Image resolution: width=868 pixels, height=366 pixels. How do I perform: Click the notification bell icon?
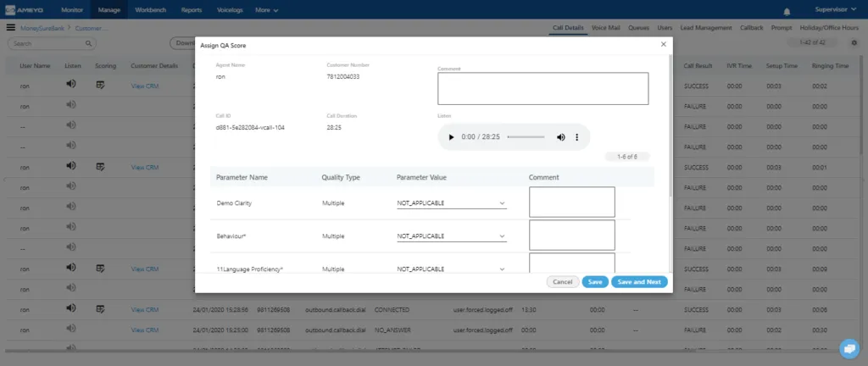point(787,11)
